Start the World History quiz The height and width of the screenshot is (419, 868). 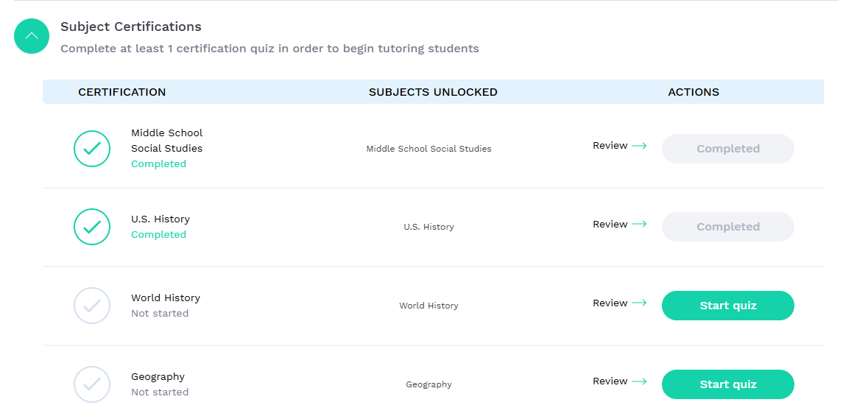tap(727, 306)
